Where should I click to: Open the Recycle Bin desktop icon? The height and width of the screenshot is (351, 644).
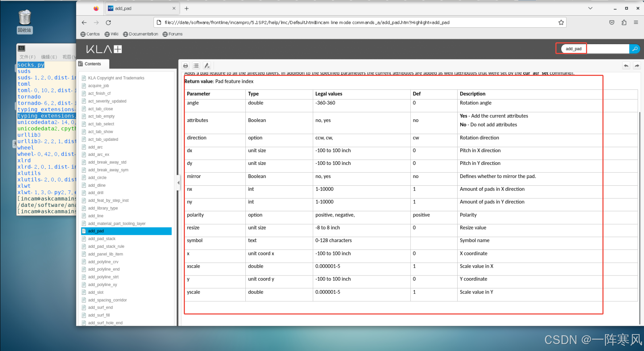coord(24,22)
